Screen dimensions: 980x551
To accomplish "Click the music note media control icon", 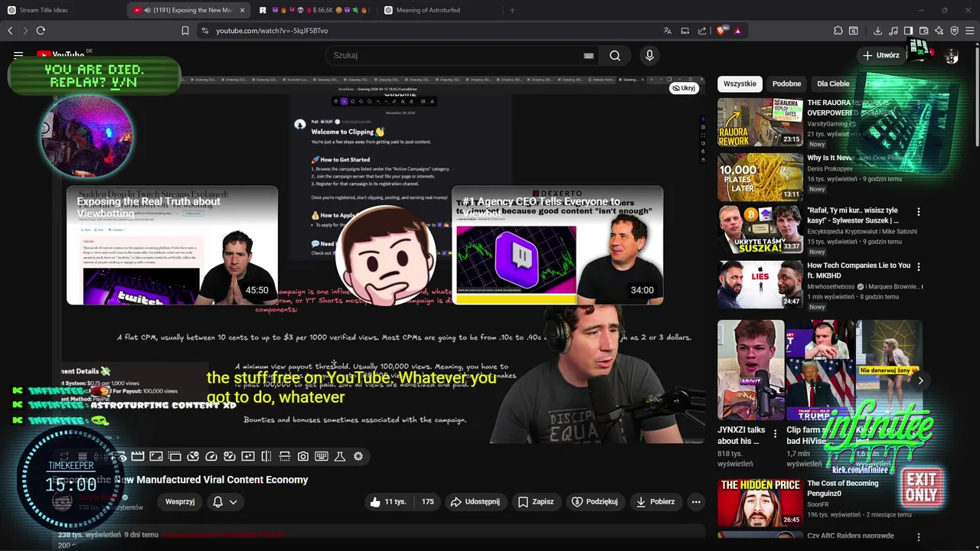I will 893,31.
